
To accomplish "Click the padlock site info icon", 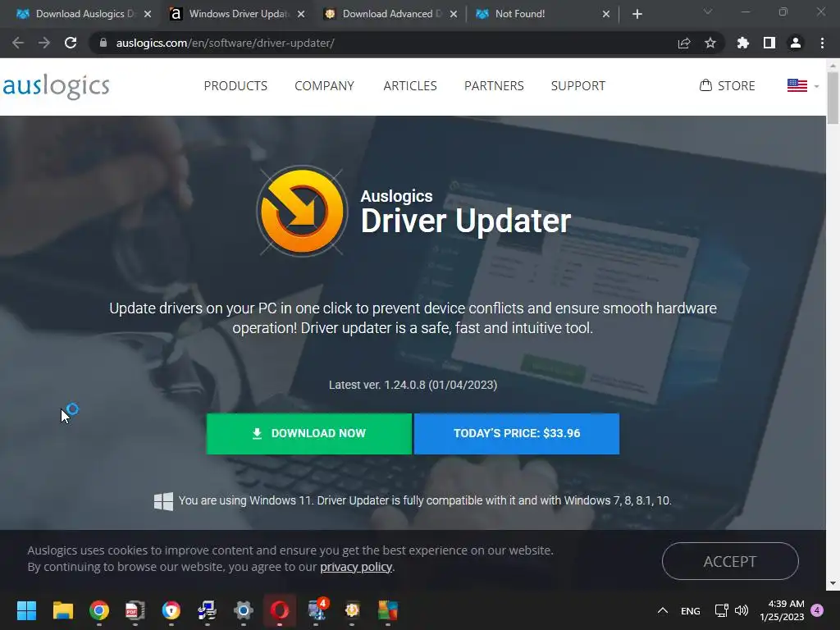I will pyautogui.click(x=103, y=43).
